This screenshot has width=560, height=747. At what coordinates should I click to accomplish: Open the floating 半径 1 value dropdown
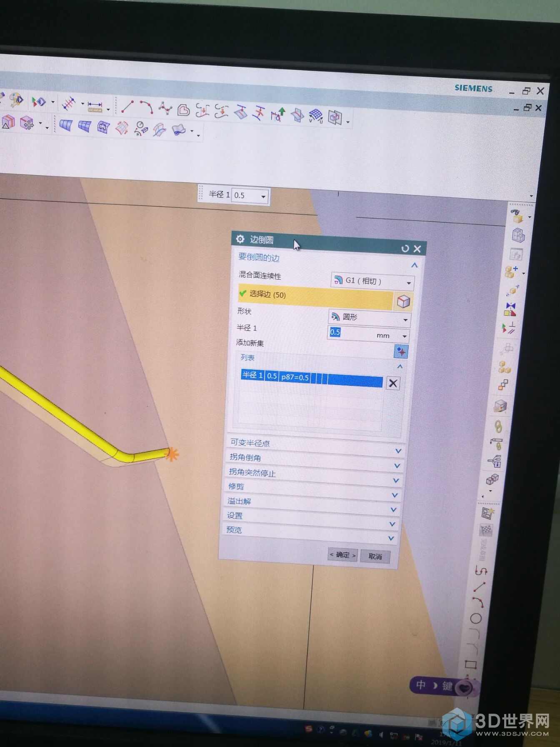point(263,196)
